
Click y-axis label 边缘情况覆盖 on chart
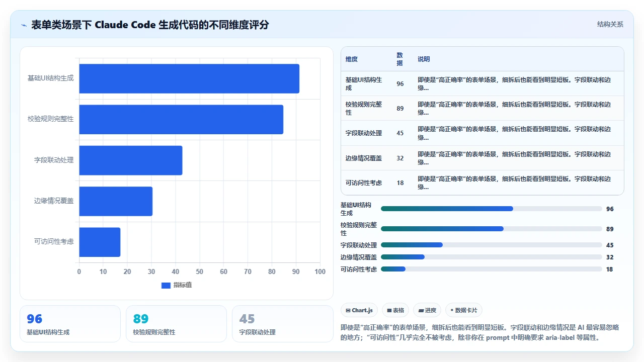coord(54,201)
